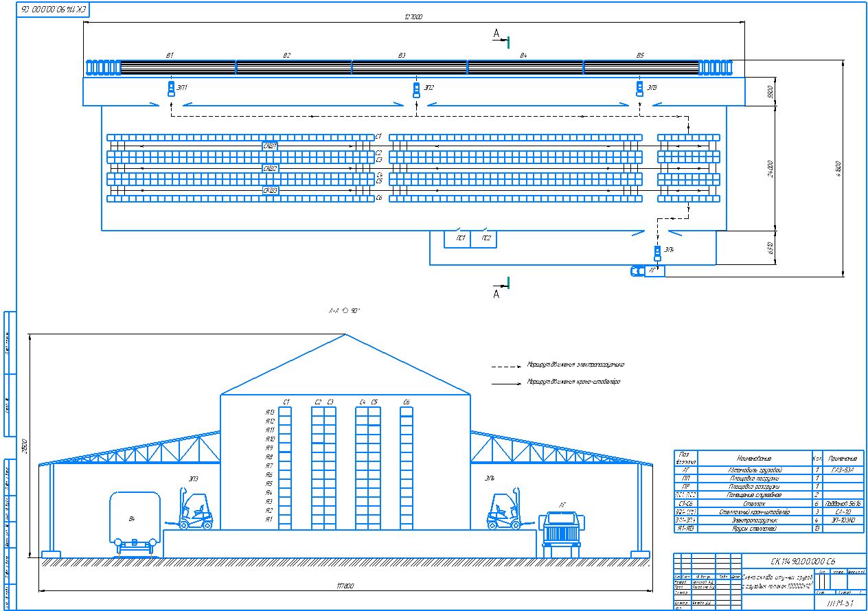The height and width of the screenshot is (611, 868).
Task: Click the Помещение служебное table cell
Action: point(755,495)
